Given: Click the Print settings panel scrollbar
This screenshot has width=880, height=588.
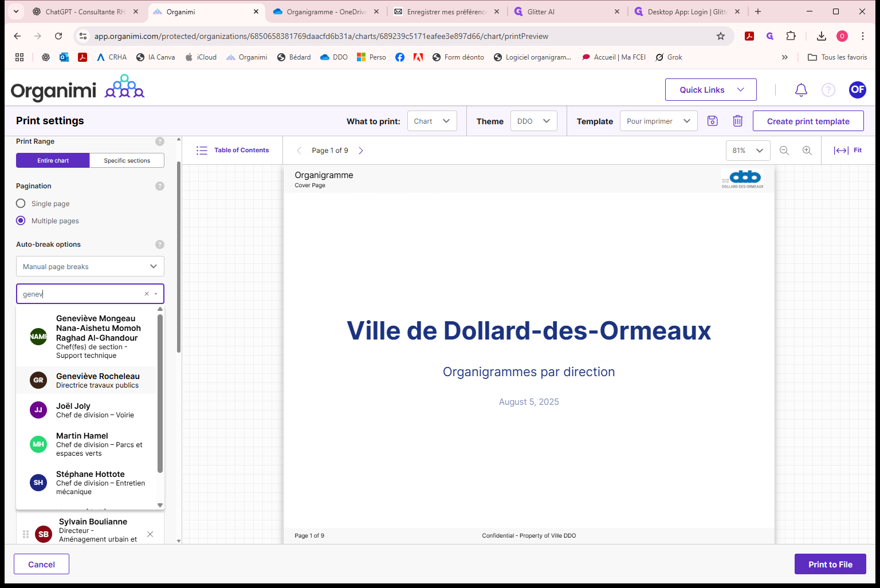Looking at the screenshot, I should [179, 256].
